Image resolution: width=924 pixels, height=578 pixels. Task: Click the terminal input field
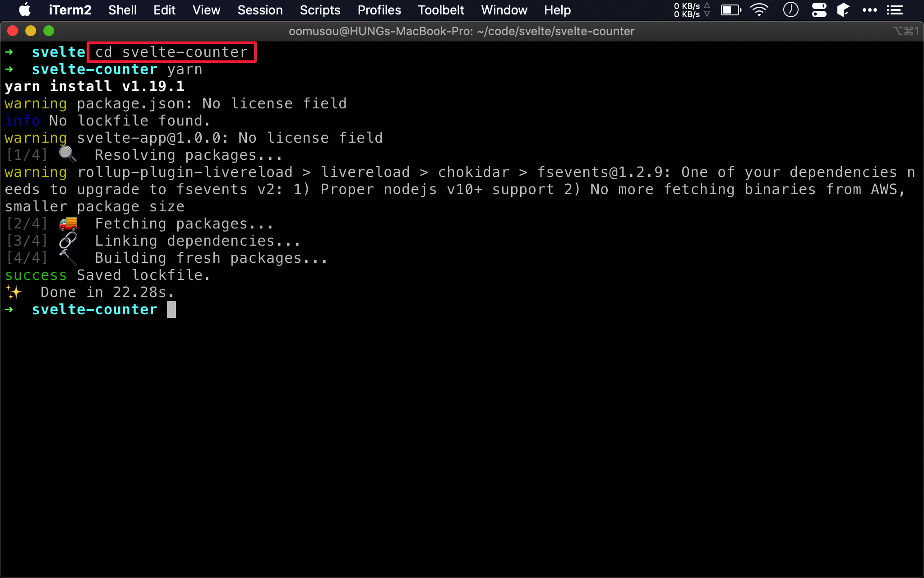(x=171, y=309)
